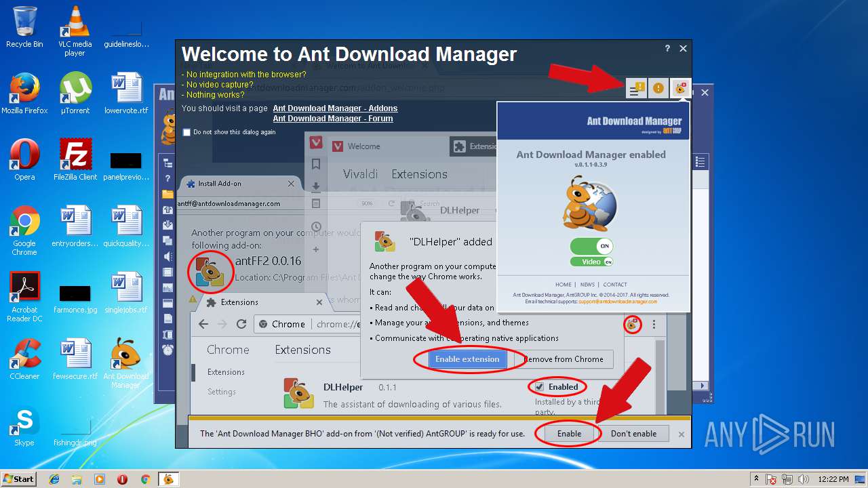Check 'Do not show this dialog again'
Image resolution: width=868 pixels, height=488 pixels.
coord(186,132)
